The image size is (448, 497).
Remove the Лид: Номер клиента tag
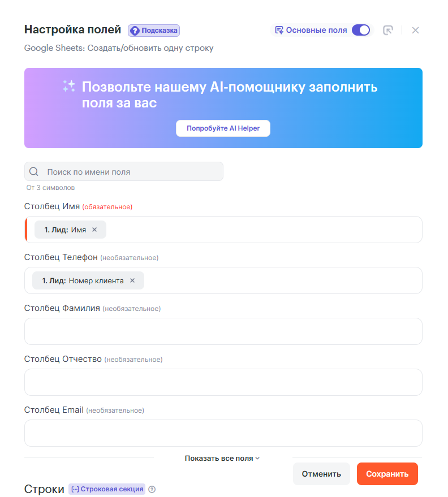[x=132, y=280]
